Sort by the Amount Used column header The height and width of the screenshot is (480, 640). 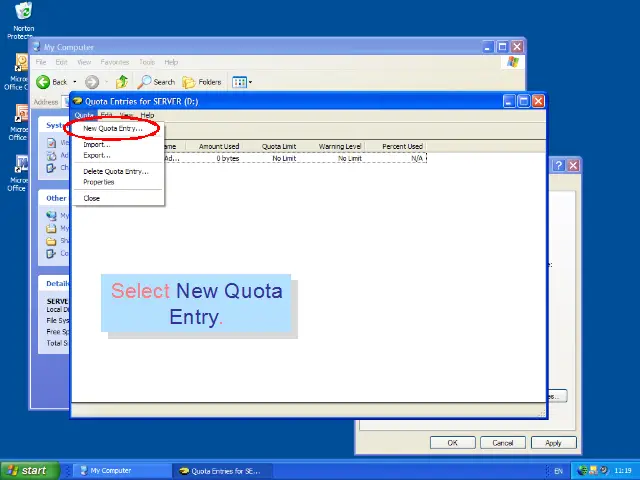pyautogui.click(x=218, y=147)
